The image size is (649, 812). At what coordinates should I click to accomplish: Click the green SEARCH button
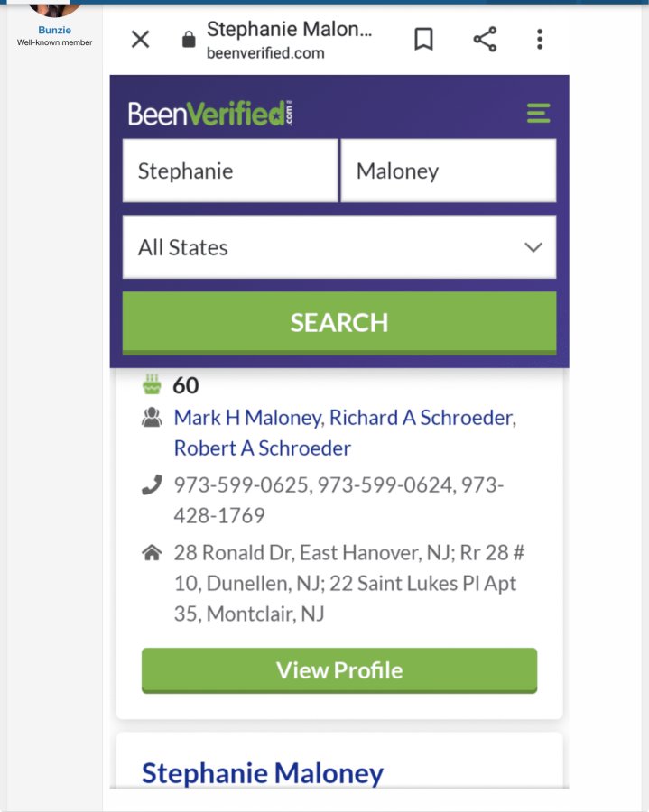(339, 323)
